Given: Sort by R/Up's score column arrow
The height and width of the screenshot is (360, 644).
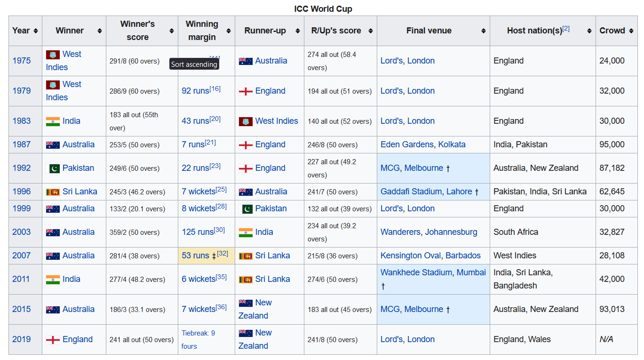Looking at the screenshot, I should [371, 31].
